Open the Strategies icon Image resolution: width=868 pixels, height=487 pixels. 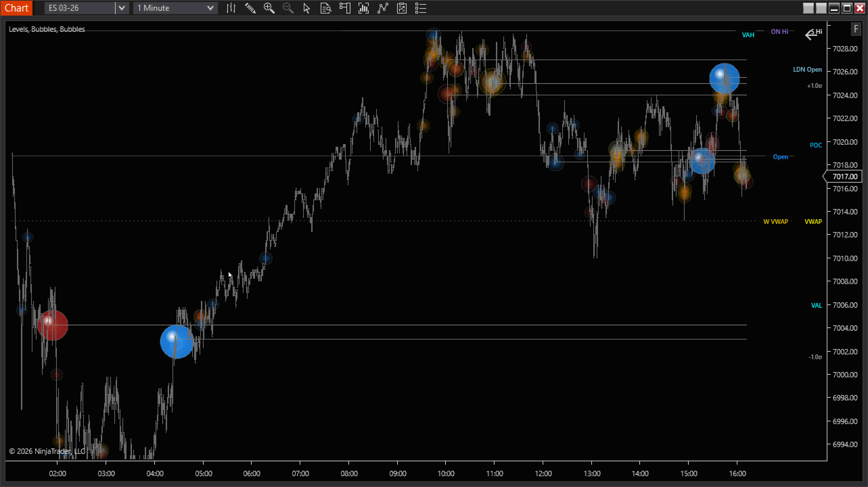[x=402, y=8]
